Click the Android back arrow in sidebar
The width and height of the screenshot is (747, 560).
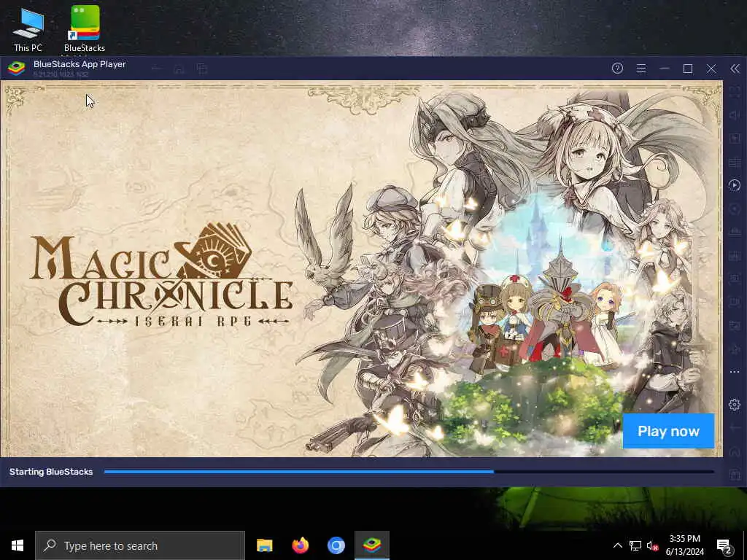(x=734, y=428)
